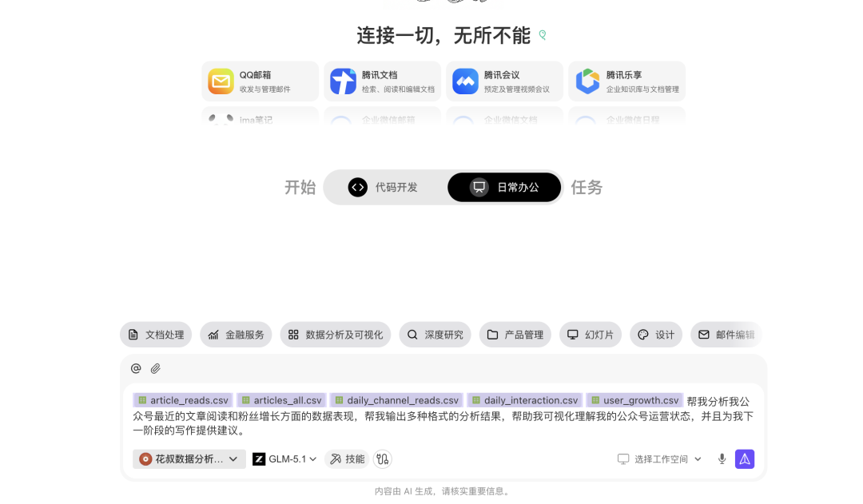Open the partially visible ima笔记 card

[x=260, y=116]
